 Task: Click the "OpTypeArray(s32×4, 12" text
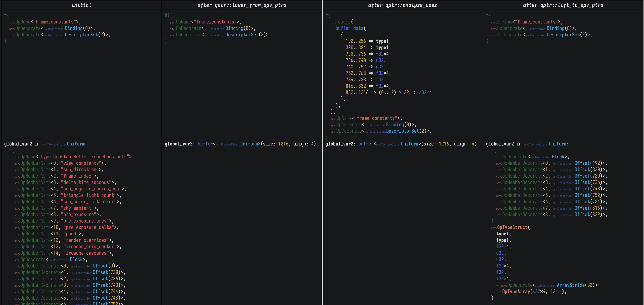[529, 292]
